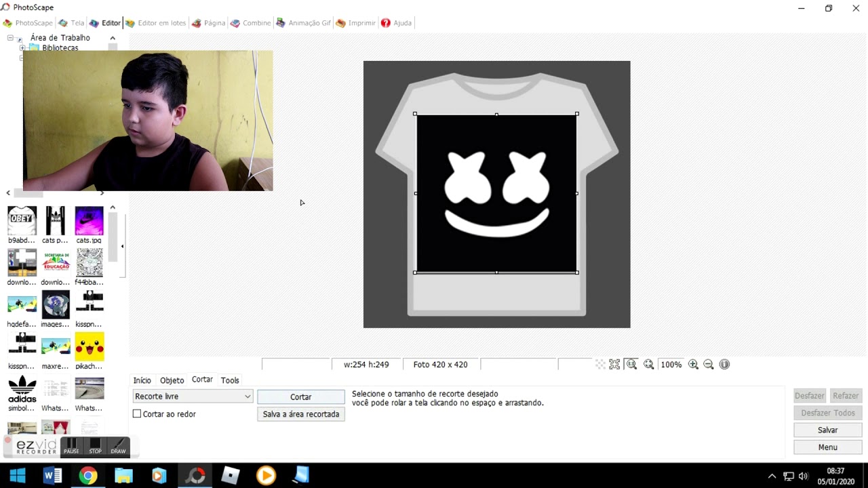Open the Combine tab
This screenshot has width=868, height=488.
pyautogui.click(x=250, y=22)
